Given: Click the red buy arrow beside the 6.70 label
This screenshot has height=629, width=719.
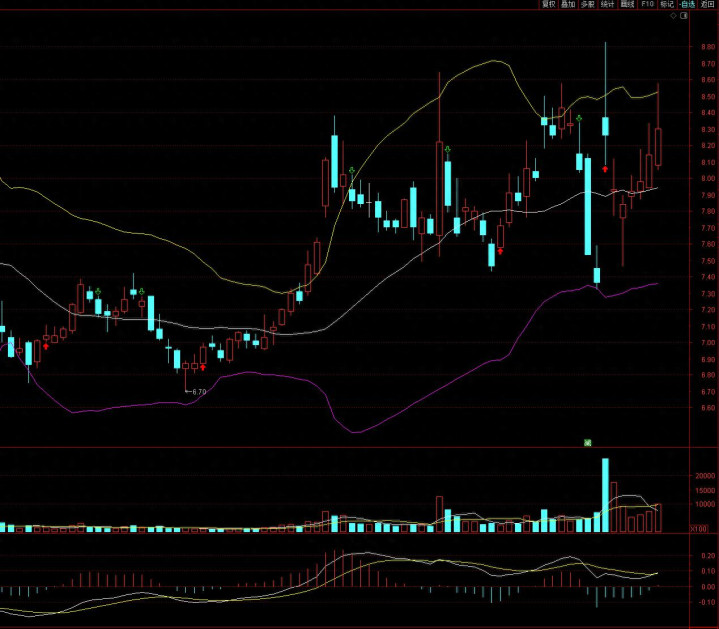Looking at the screenshot, I should pos(203,367).
